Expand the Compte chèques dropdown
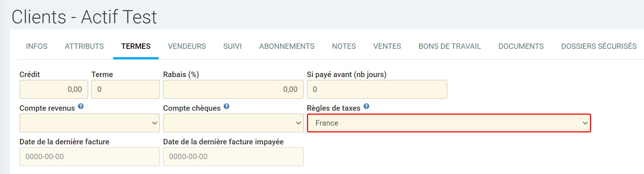 click(x=233, y=123)
